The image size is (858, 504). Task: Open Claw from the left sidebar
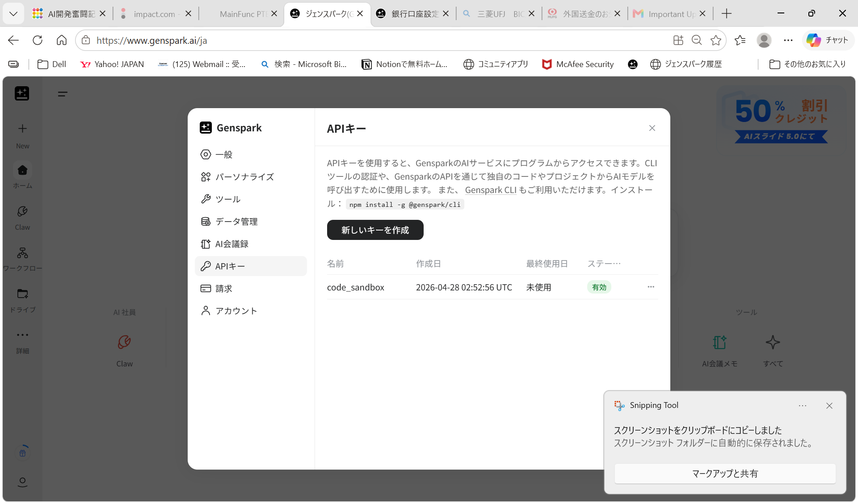pos(22,217)
